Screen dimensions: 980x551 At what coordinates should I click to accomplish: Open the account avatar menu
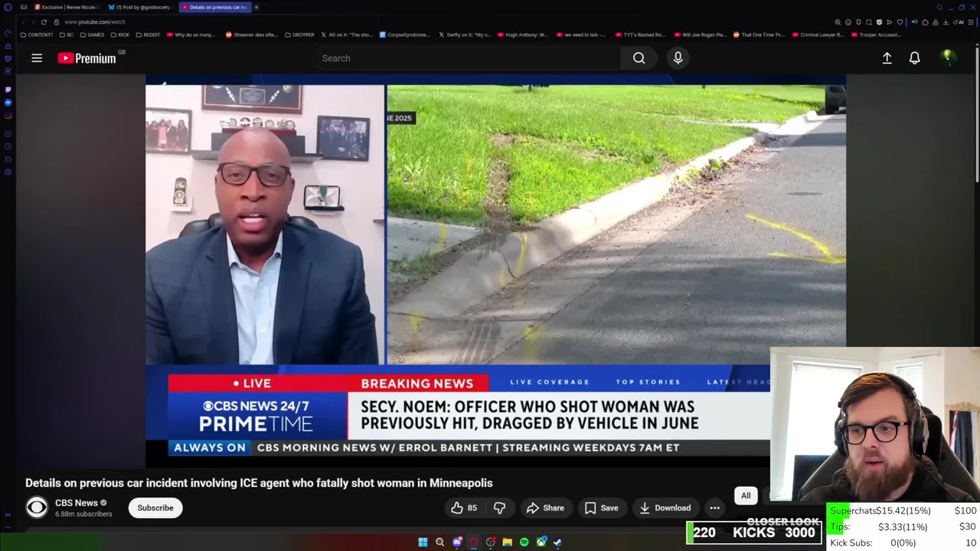947,58
